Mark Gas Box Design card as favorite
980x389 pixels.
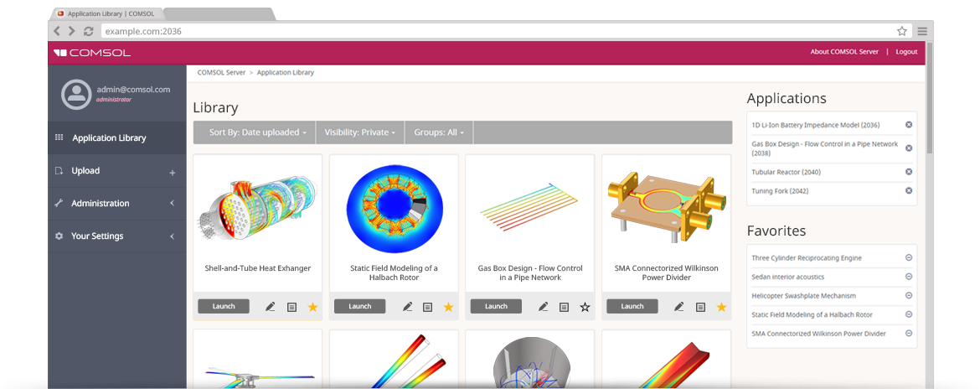click(x=585, y=307)
